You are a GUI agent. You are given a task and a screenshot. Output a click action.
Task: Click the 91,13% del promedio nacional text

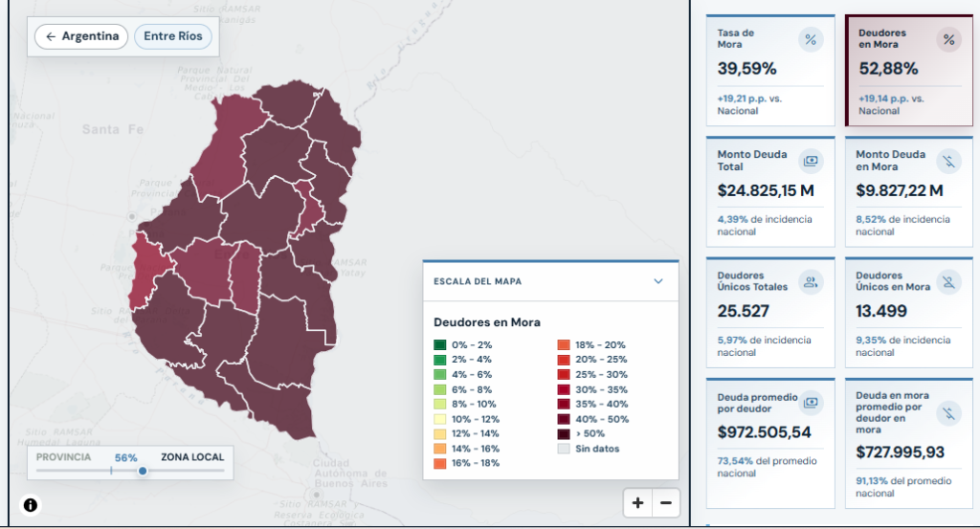(903, 487)
